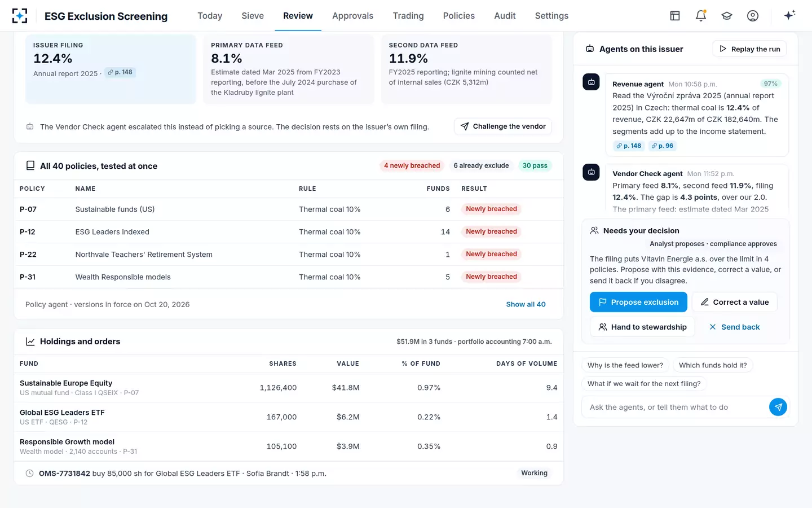This screenshot has height=508, width=812.
Task: Open the Global ESG Leaders ETF fund row
Action: (x=289, y=417)
